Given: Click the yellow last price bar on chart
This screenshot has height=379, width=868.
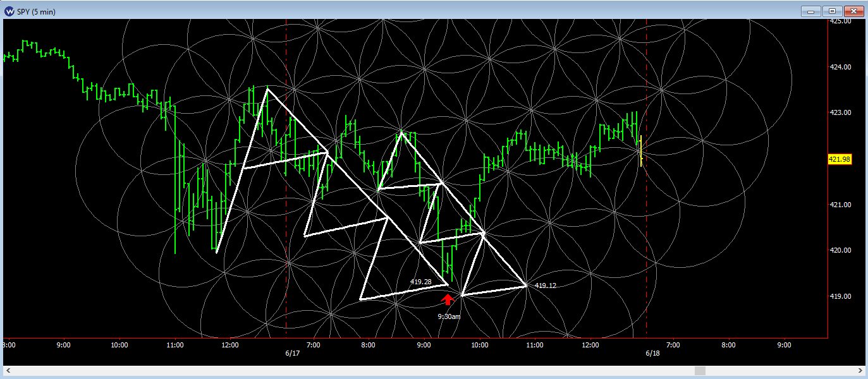Looking at the screenshot, I should pos(641,150).
